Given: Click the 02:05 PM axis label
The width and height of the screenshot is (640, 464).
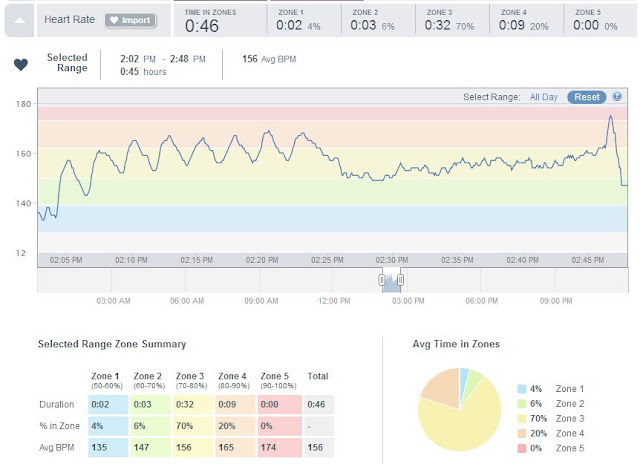Looking at the screenshot, I should coord(66,260).
